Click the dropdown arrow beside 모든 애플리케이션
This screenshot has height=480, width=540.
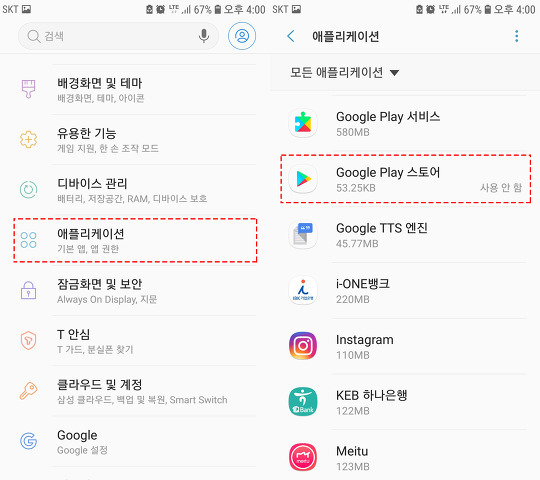(x=394, y=73)
